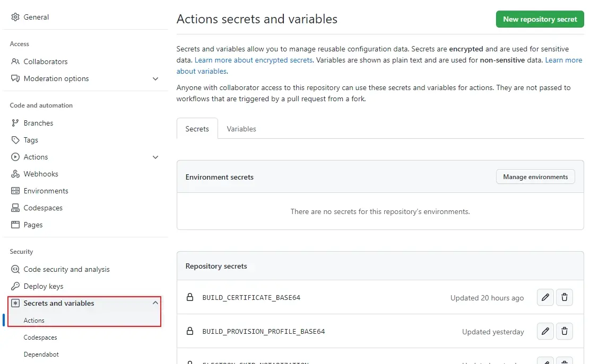Click the lock icon next to BUILD_CERTIFICATE_BASE64

coord(190,297)
